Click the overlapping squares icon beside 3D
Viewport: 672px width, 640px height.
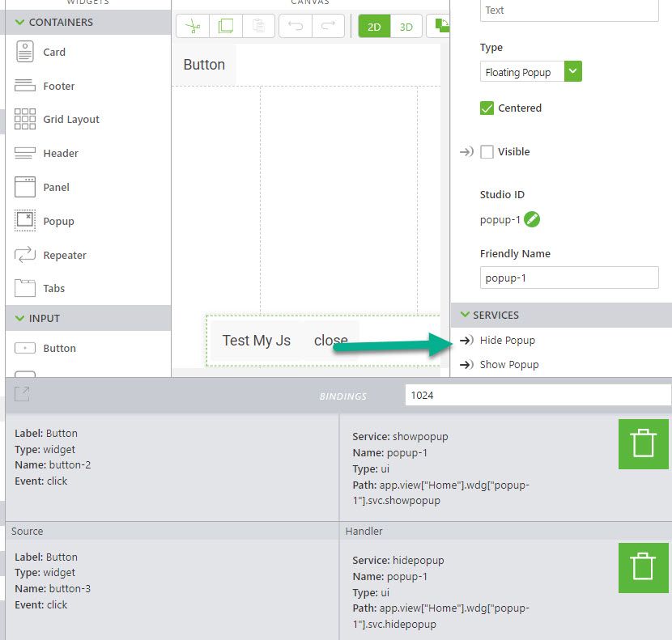pyautogui.click(x=441, y=26)
